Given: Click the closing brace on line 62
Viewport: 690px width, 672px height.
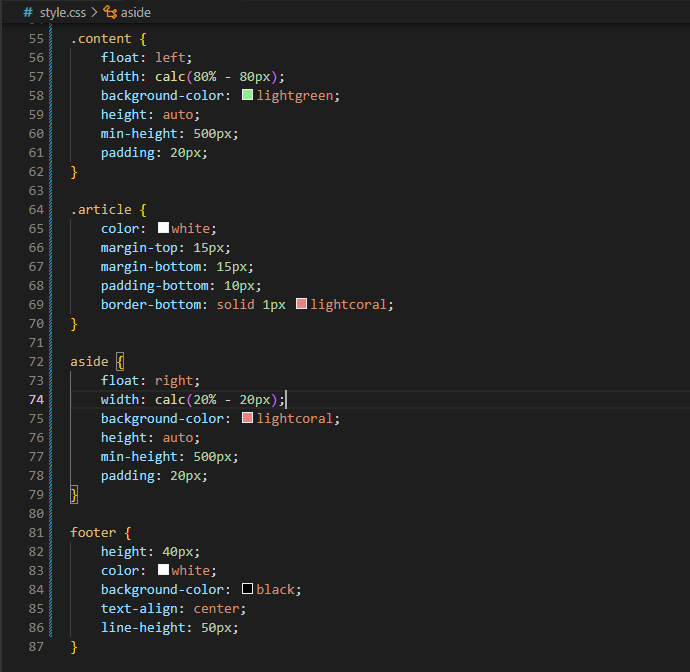Looking at the screenshot, I should [x=74, y=172].
